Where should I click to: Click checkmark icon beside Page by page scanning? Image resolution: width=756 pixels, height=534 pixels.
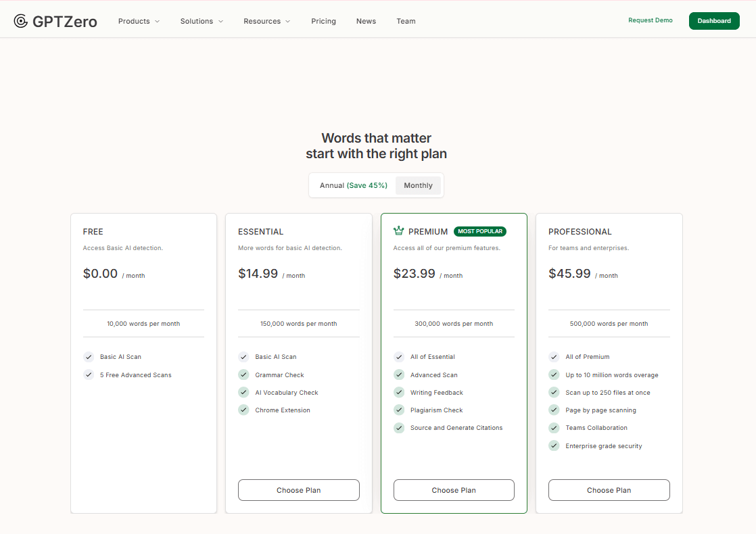[554, 410]
